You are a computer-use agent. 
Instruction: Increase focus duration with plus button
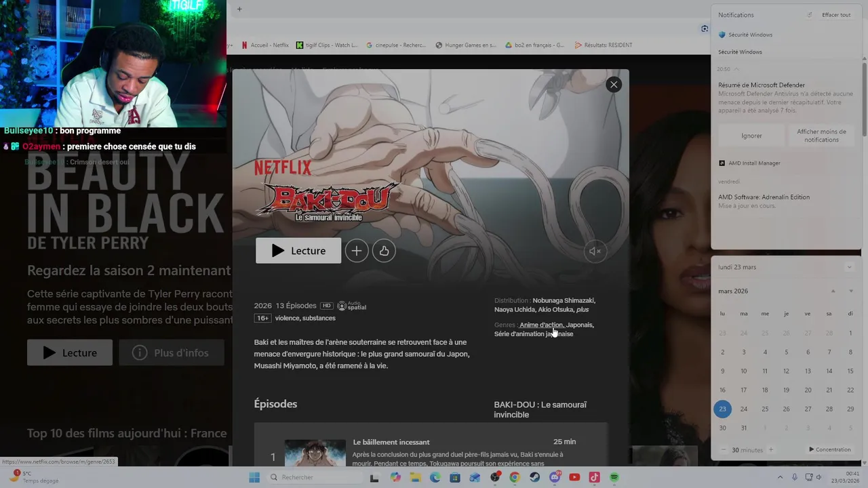pos(771,449)
